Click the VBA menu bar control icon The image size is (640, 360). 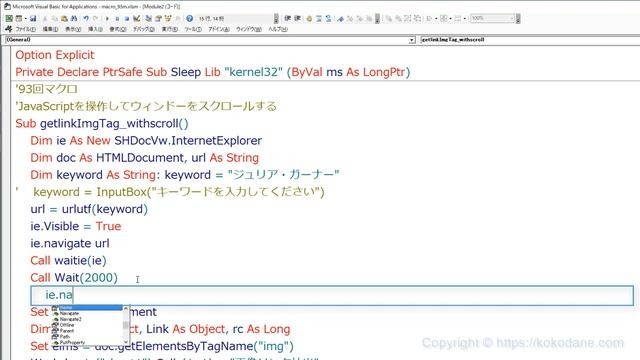9,29
